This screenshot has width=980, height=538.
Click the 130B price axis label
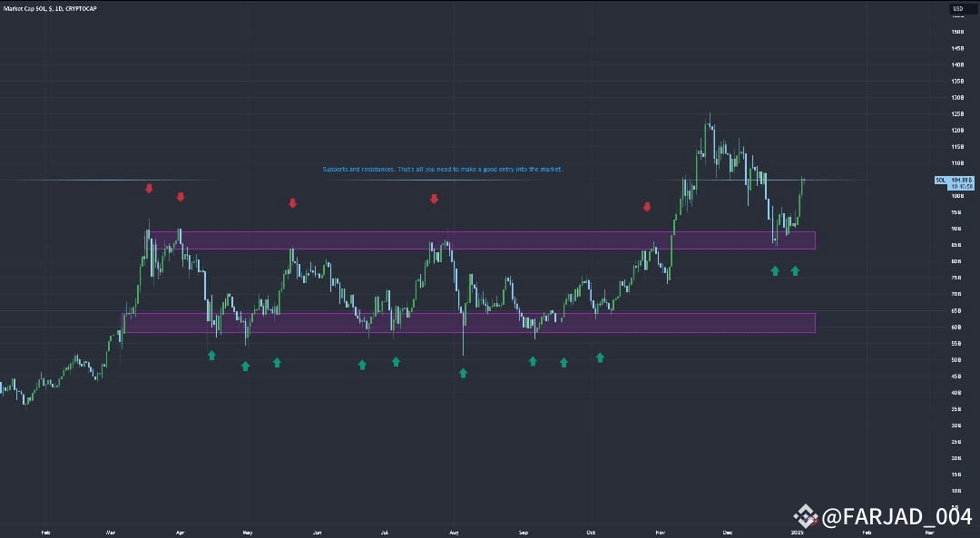click(957, 97)
